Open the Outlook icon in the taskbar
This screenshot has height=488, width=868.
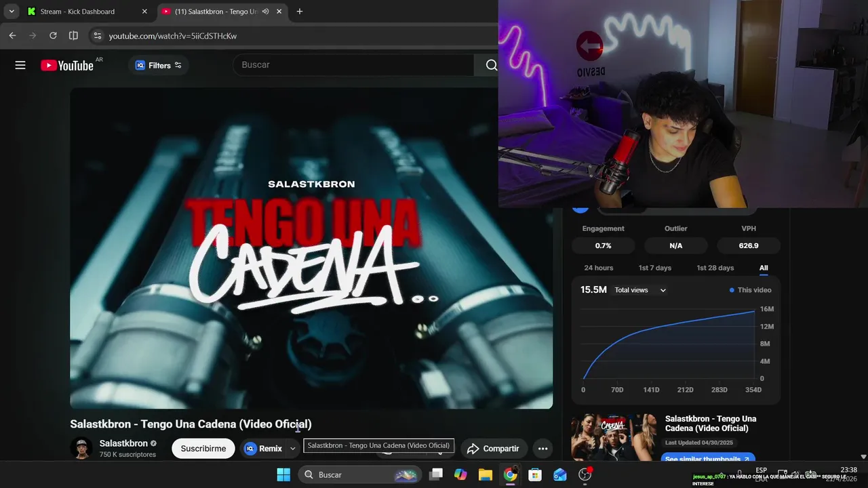point(560,474)
